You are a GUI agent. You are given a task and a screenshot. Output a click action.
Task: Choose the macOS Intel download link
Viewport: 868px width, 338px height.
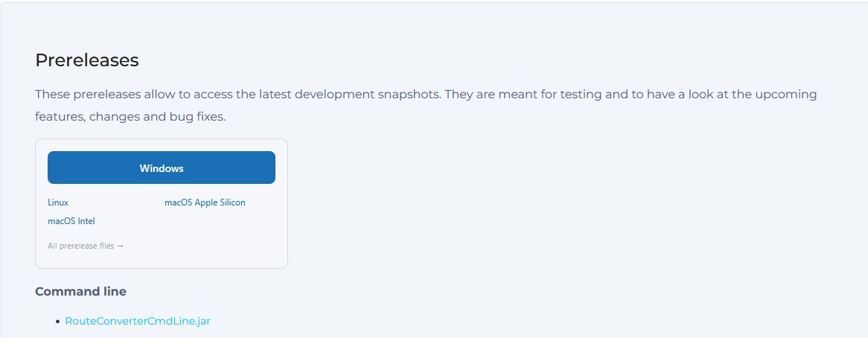tap(71, 221)
